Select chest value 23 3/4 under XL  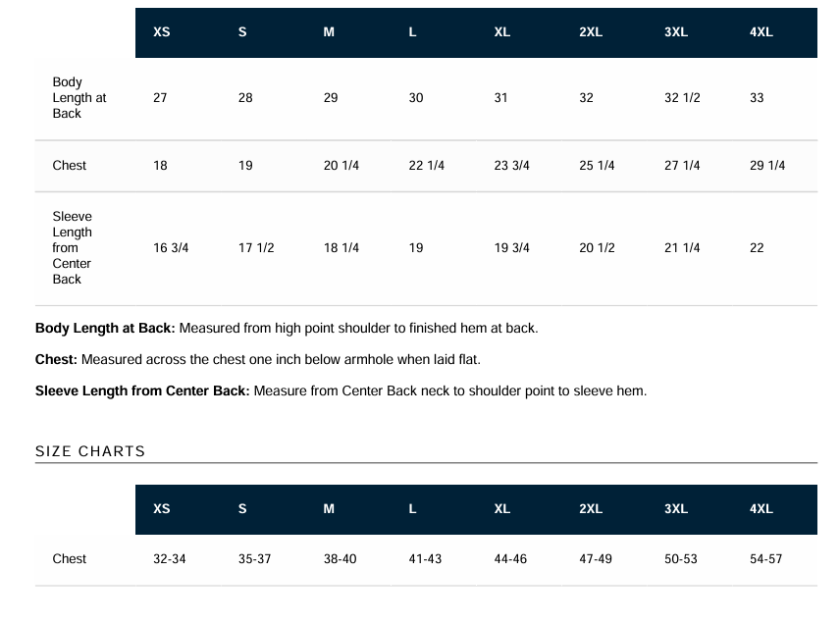[x=511, y=166]
